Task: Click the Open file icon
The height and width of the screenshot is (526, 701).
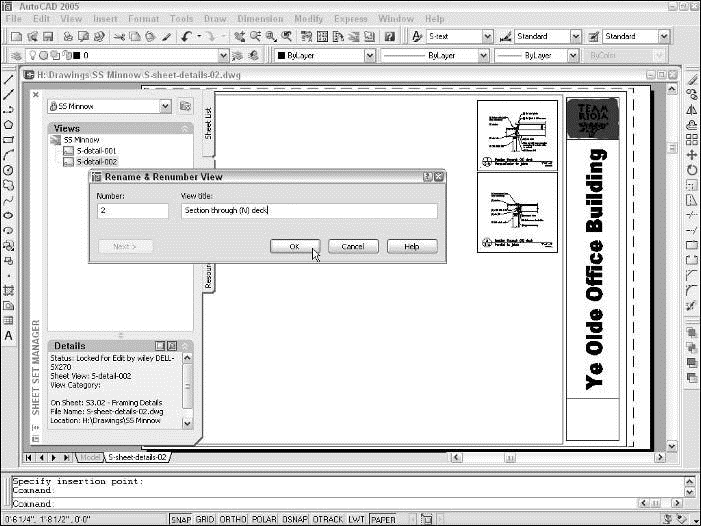Action: tap(32, 37)
